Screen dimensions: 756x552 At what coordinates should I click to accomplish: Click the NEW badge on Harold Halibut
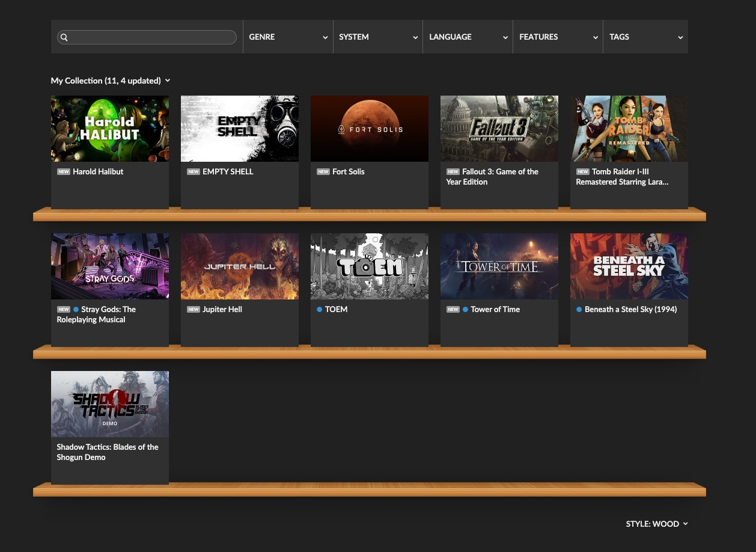point(64,171)
